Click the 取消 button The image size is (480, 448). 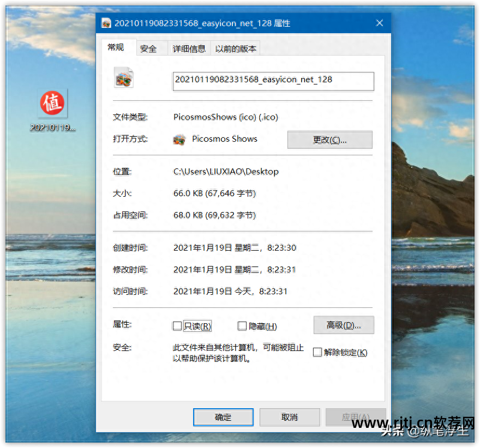[x=290, y=417]
